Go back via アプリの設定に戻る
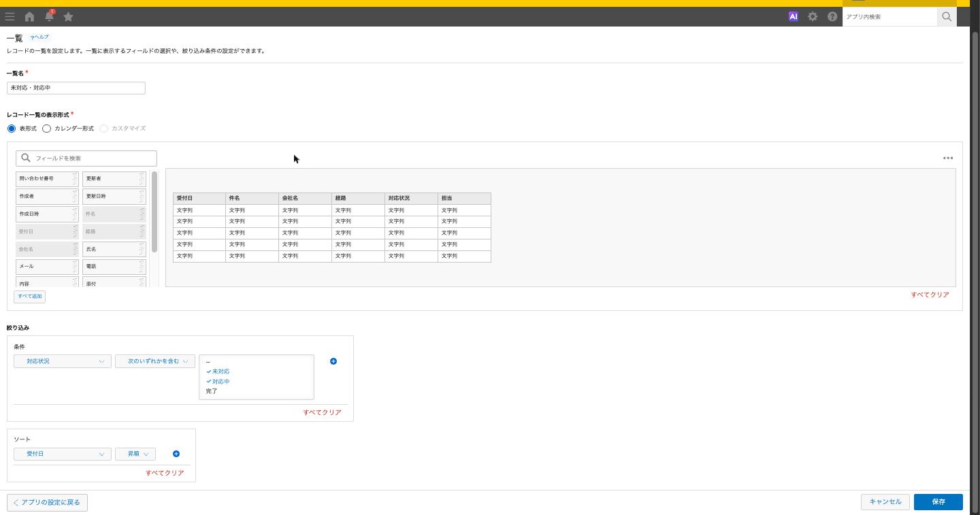 point(47,503)
